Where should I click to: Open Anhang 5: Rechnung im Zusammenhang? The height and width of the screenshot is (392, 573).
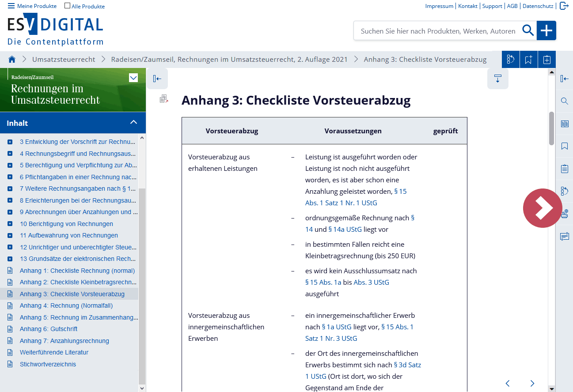pyautogui.click(x=79, y=317)
